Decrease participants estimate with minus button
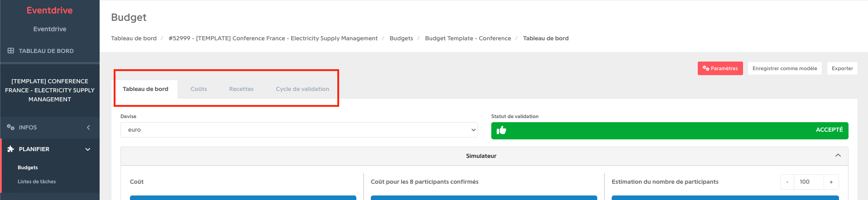The width and height of the screenshot is (868, 200). [787, 182]
